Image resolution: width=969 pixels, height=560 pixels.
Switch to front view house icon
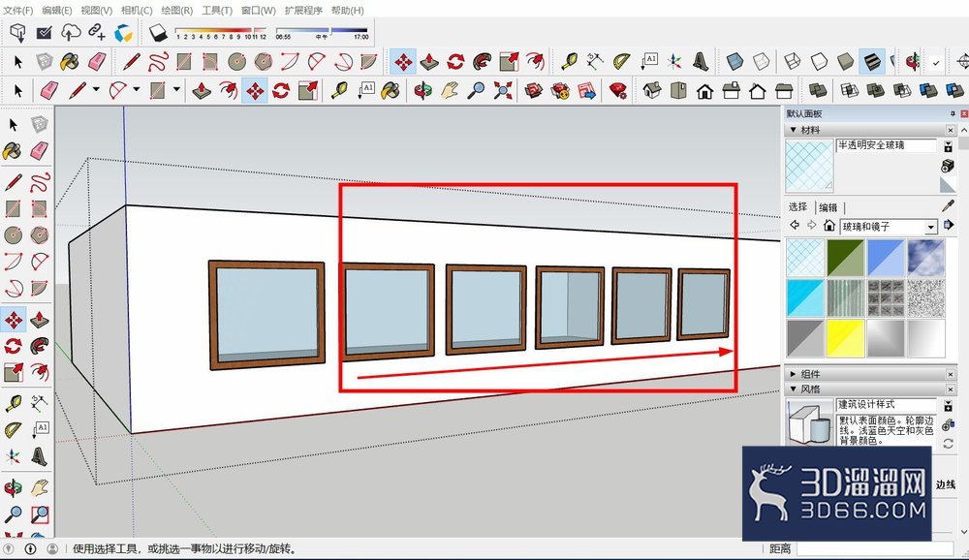click(704, 91)
